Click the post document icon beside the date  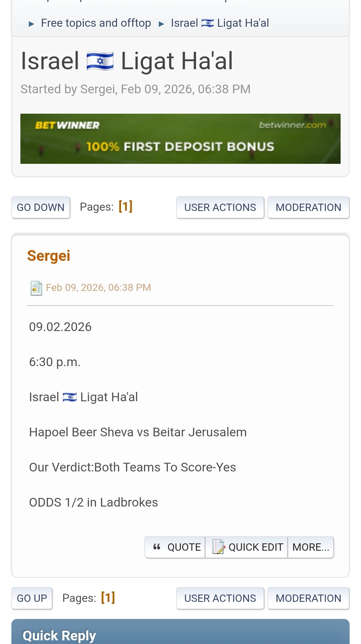click(x=36, y=288)
